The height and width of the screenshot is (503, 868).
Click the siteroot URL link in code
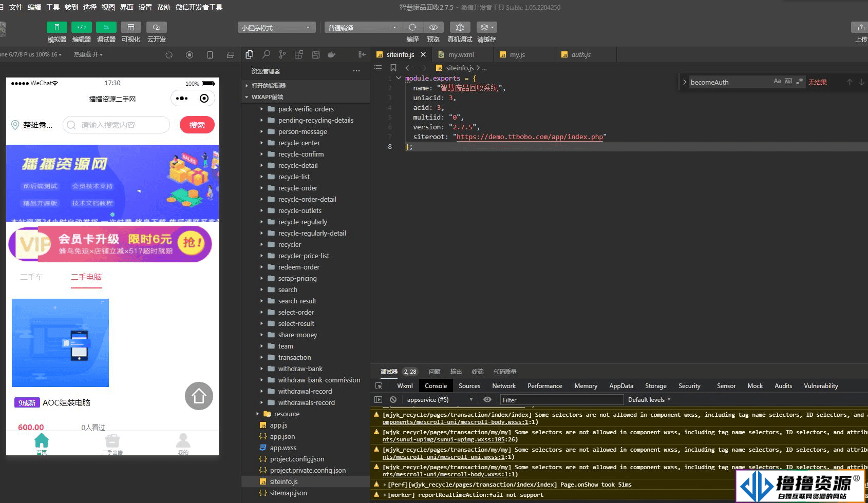tap(530, 137)
